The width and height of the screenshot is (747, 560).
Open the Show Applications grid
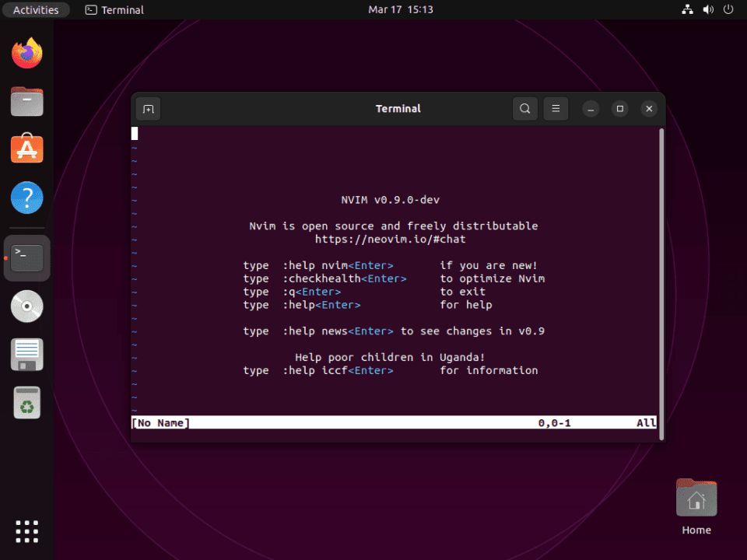pos(26,531)
